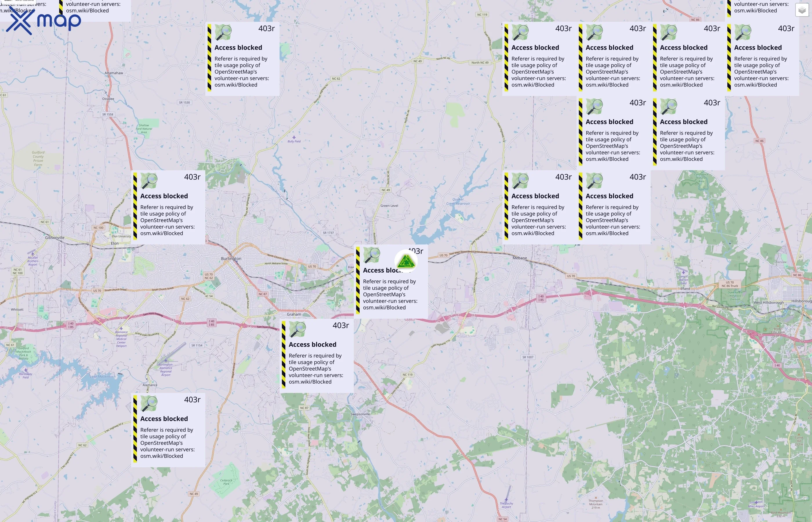Viewport: 812px width, 522px height.
Task: Click the Quaker Creek Reservoir label
Action: 458,201
